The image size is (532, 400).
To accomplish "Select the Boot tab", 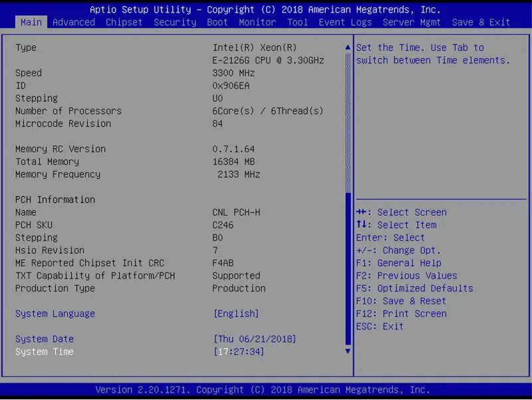I will [x=217, y=23].
